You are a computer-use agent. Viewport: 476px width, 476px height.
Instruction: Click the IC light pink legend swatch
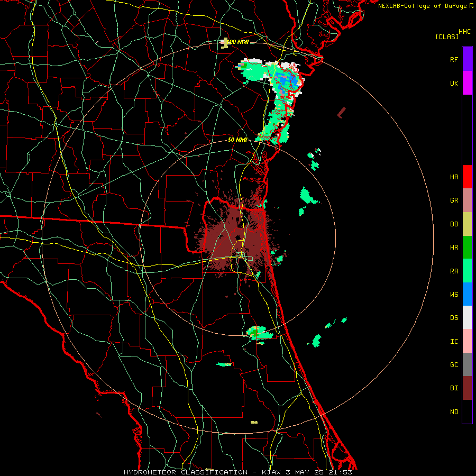coord(467,341)
